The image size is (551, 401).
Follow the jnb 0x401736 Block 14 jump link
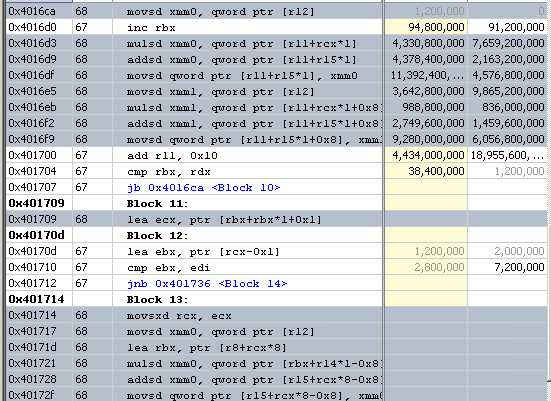pos(207,284)
